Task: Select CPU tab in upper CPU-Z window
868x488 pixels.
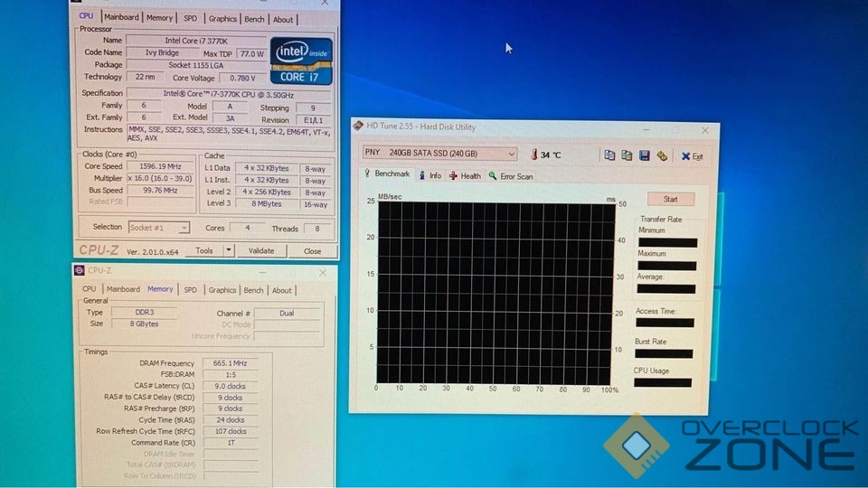Action: (x=87, y=16)
